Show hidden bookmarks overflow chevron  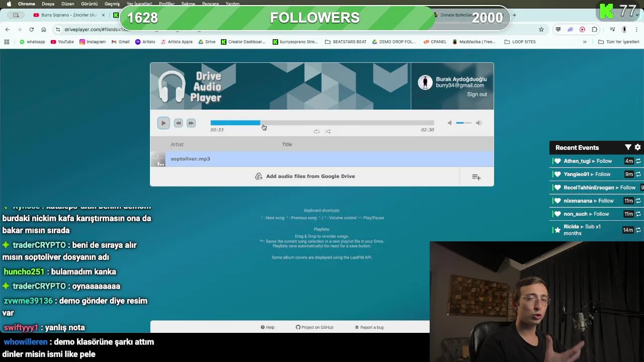[585, 42]
